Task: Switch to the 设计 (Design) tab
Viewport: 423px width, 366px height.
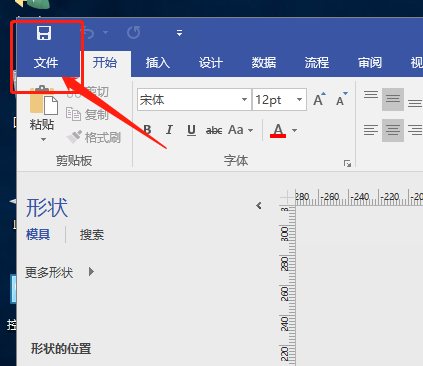Action: [211, 63]
